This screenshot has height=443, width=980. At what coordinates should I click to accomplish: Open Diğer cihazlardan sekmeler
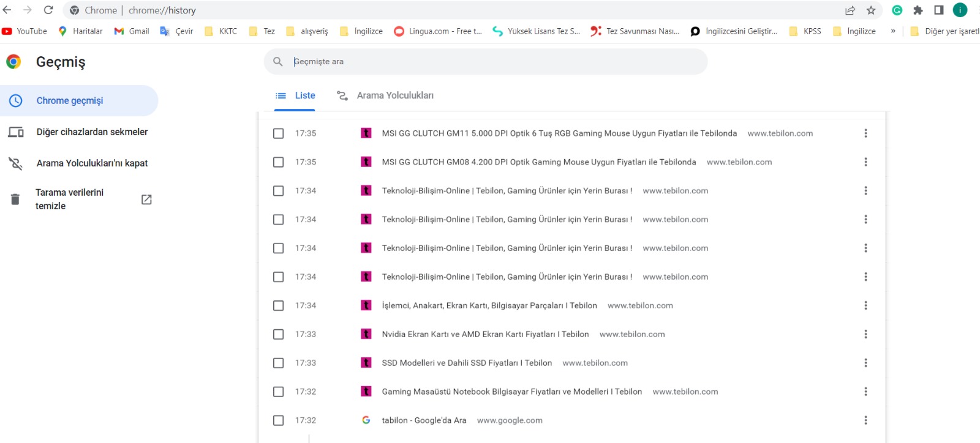pyautogui.click(x=79, y=132)
